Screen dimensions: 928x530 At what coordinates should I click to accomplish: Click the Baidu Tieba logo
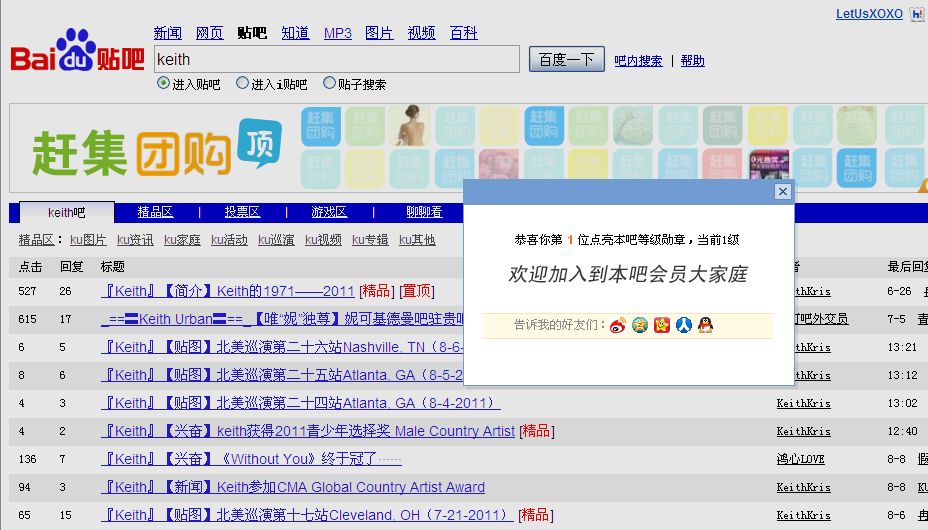[x=77, y=51]
